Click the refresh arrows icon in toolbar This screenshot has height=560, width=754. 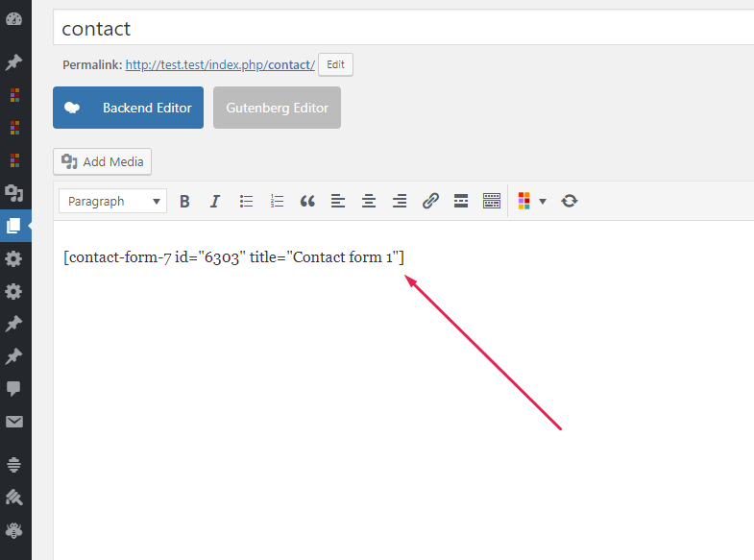pos(570,201)
